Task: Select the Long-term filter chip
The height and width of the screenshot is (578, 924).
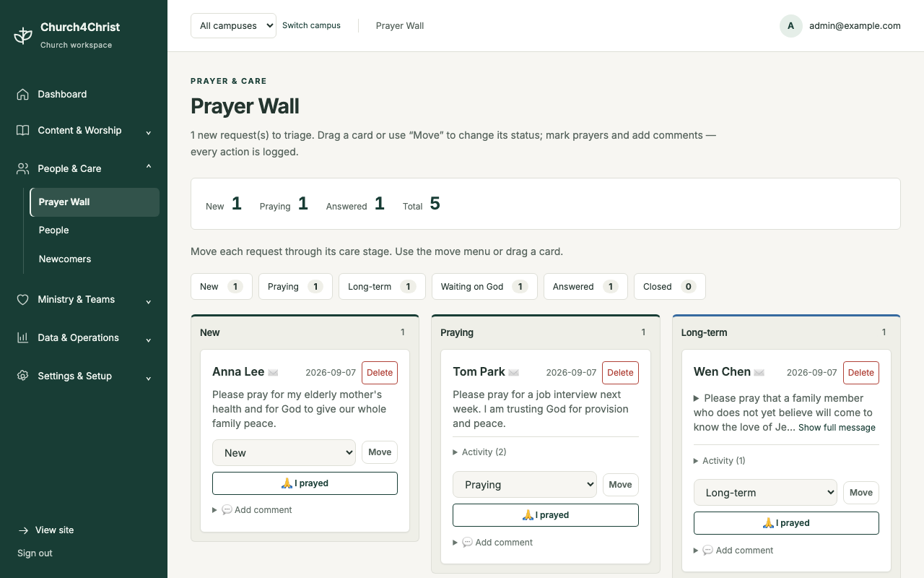Action: click(382, 286)
